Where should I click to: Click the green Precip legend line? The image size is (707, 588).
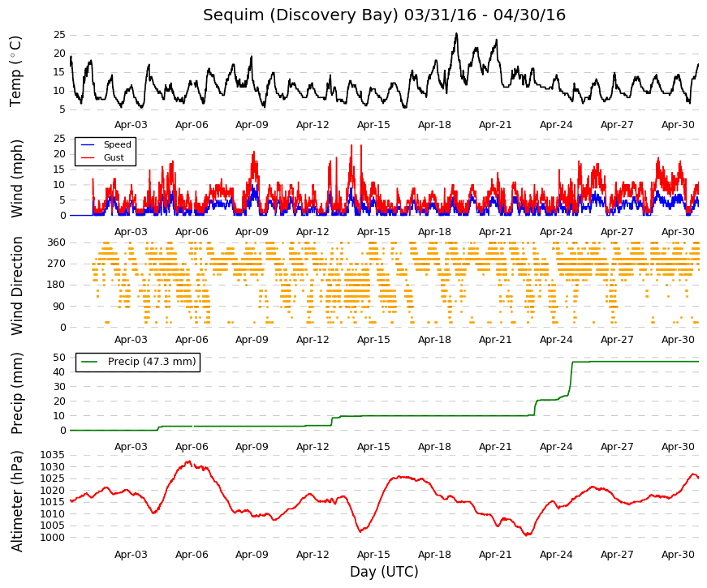coord(90,362)
